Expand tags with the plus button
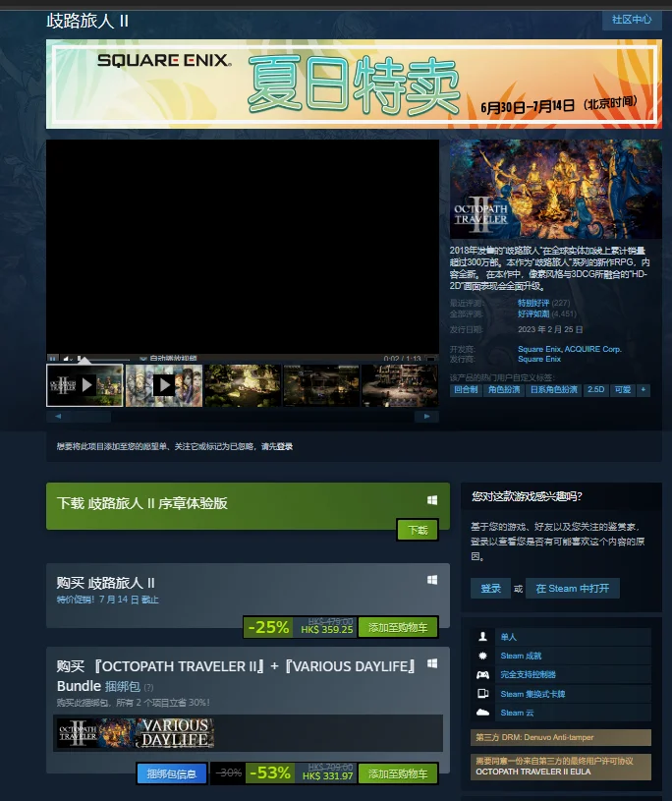This screenshot has width=672, height=801. click(x=644, y=390)
